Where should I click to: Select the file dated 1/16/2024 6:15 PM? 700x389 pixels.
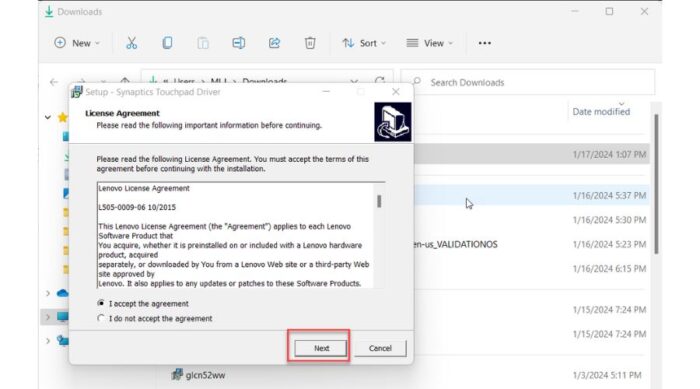click(531, 268)
